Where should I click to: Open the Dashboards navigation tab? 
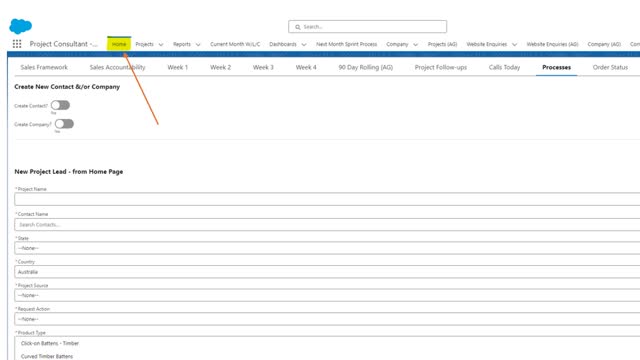click(x=283, y=44)
